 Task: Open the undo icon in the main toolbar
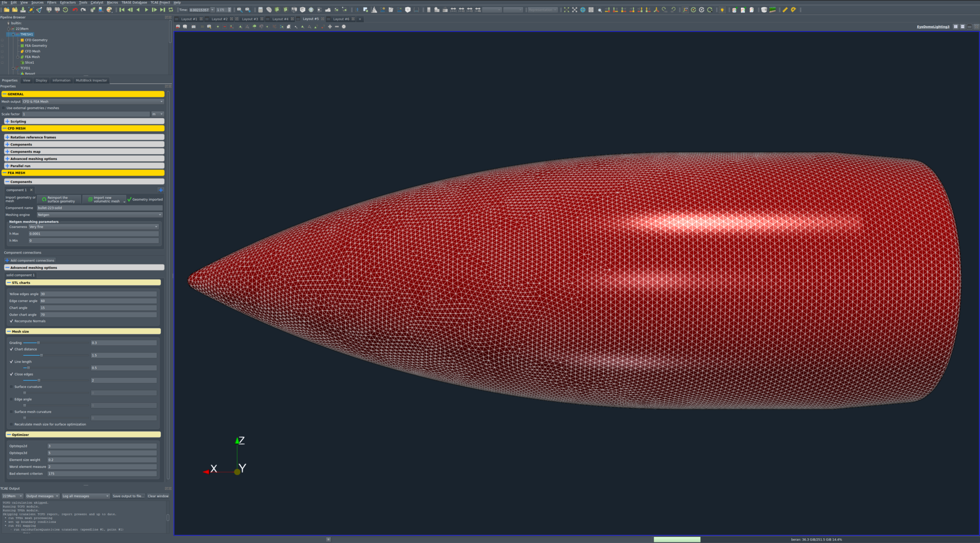[75, 10]
